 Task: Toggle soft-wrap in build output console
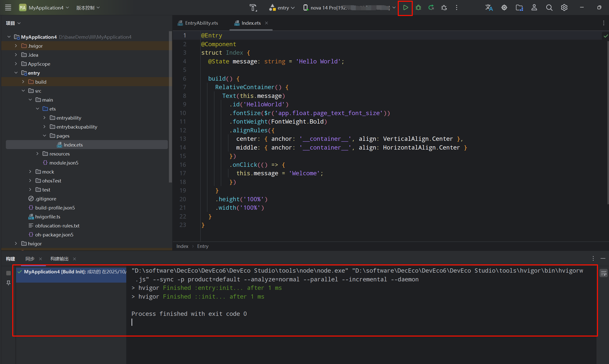pos(603,273)
